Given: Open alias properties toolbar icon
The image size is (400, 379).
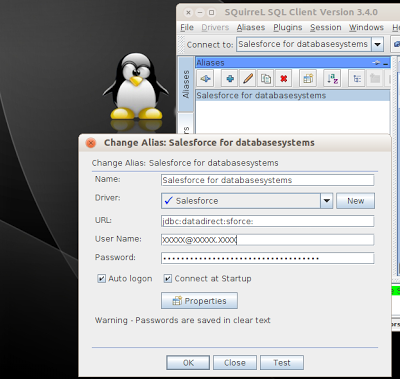Looking at the screenshot, I should click(308, 79).
